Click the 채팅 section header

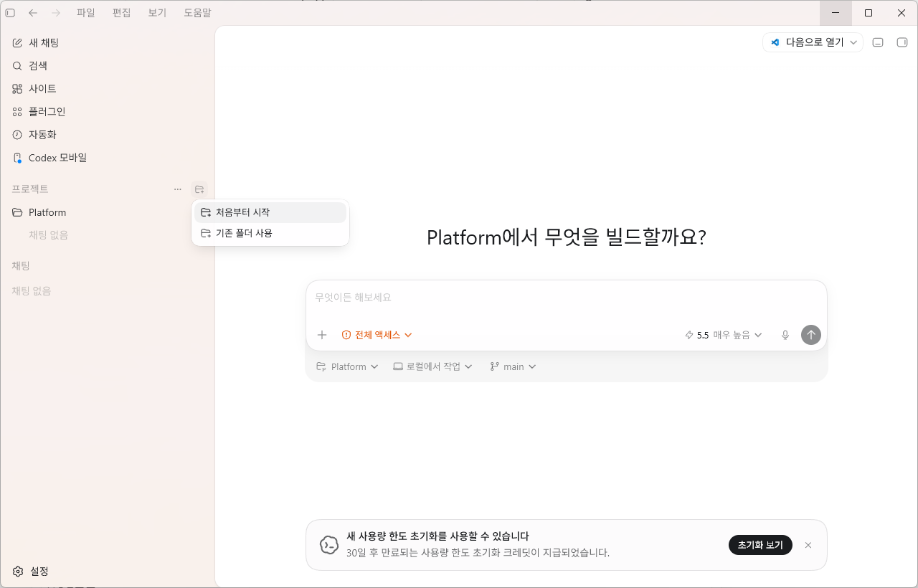point(21,266)
